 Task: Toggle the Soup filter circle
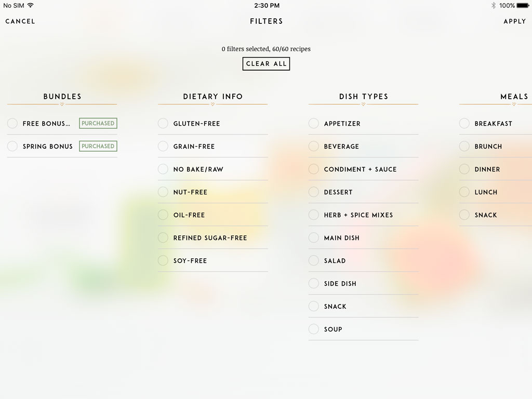[x=313, y=329]
